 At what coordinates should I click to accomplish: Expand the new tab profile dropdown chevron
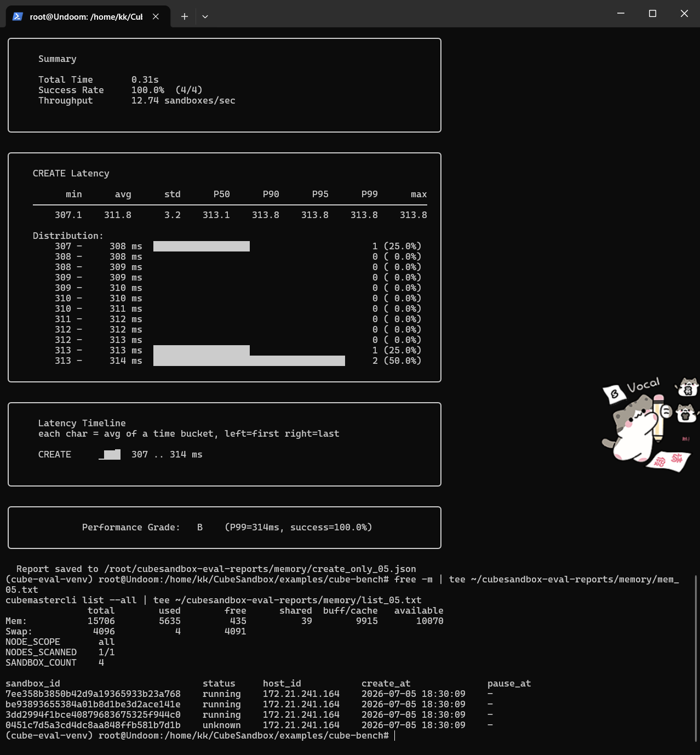point(205,16)
